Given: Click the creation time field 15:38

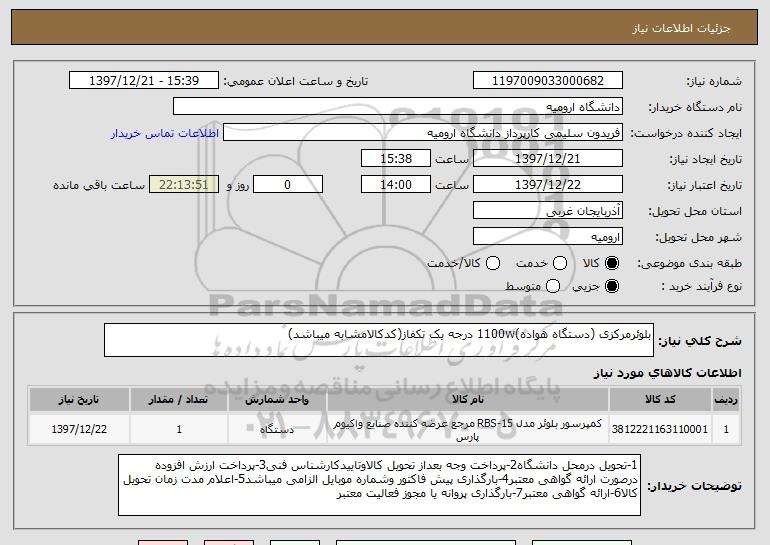Looking at the screenshot, I should (x=396, y=159).
